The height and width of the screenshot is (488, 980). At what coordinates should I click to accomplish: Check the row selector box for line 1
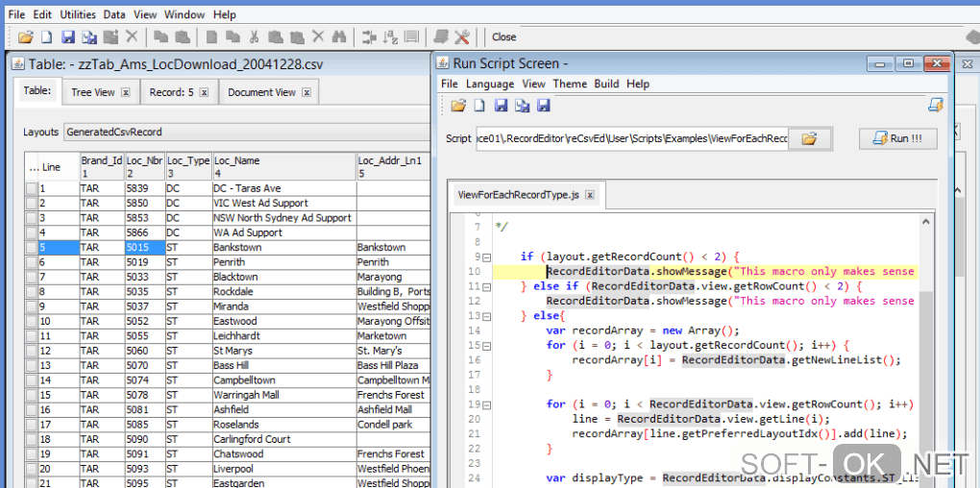[32, 189]
